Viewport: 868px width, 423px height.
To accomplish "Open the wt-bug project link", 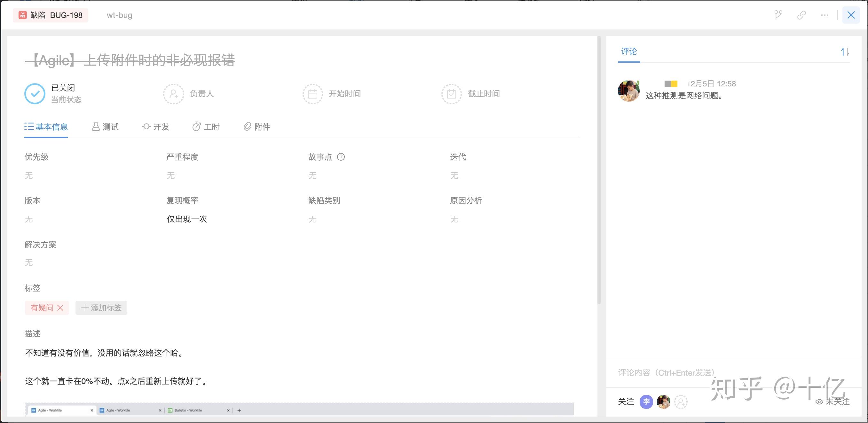I will click(x=119, y=15).
